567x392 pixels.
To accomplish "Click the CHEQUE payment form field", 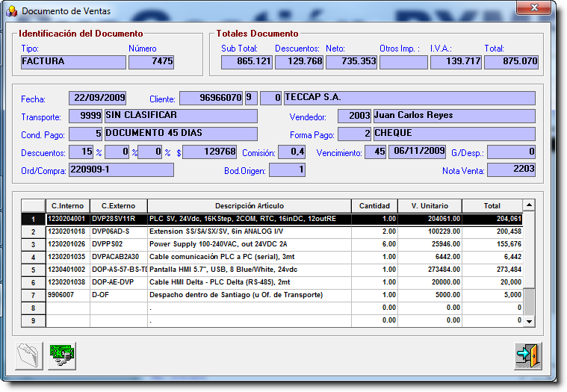I will click(x=454, y=134).
